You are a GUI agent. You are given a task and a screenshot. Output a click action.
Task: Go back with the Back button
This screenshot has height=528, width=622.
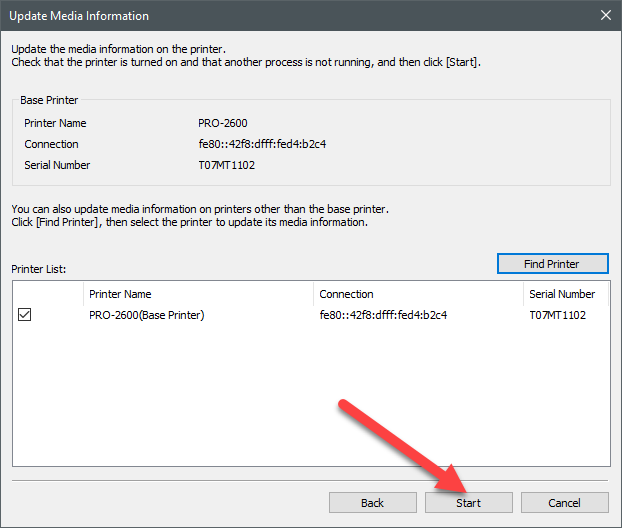point(372,502)
